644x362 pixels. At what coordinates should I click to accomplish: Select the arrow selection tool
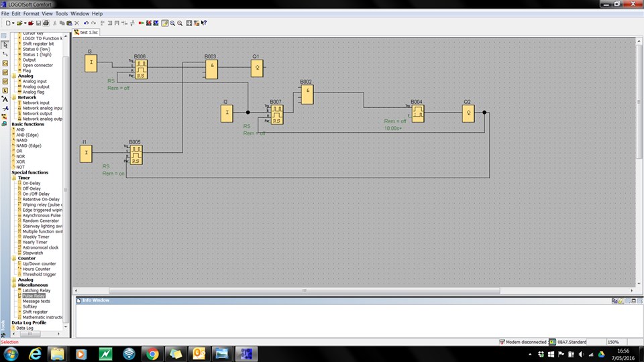click(x=5, y=44)
